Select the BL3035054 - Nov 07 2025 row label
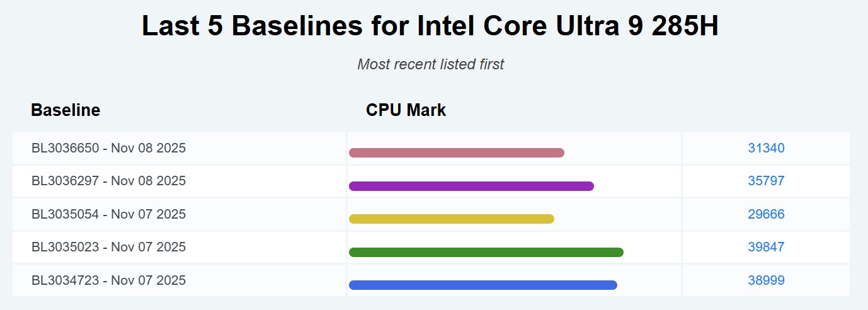 click(108, 214)
